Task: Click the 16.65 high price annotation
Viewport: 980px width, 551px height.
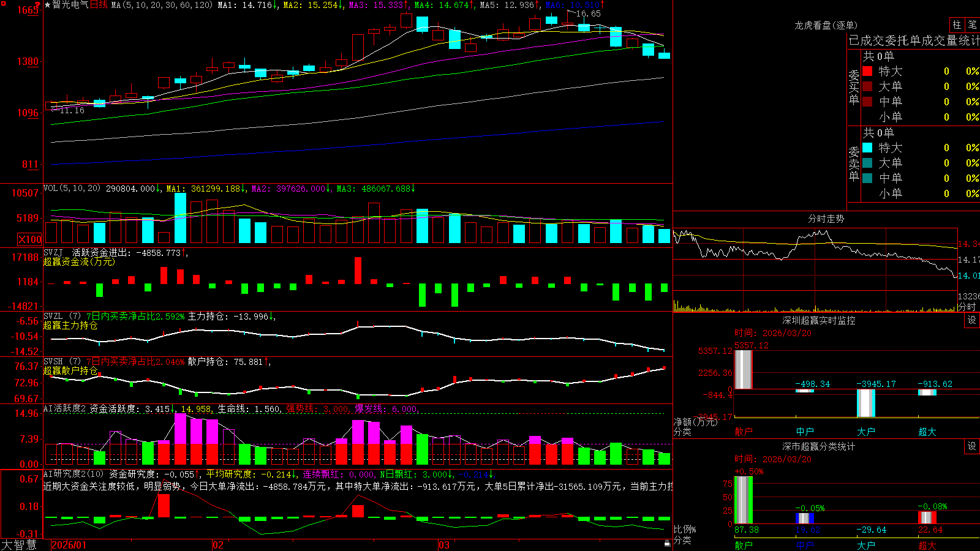Action: click(x=588, y=13)
